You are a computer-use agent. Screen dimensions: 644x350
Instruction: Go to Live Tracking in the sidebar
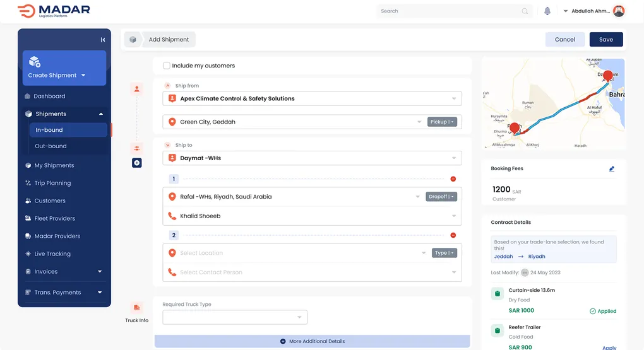coord(52,254)
